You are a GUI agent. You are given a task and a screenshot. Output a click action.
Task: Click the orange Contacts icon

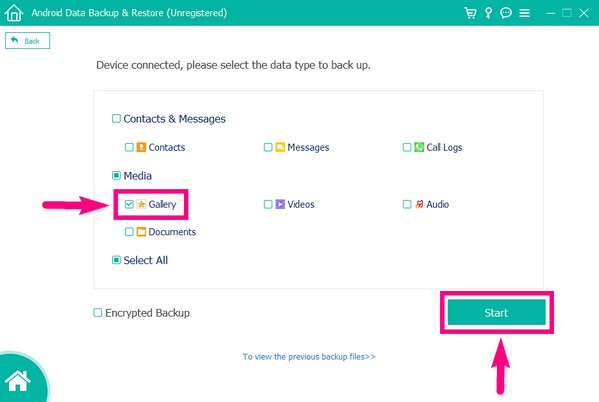pos(141,147)
